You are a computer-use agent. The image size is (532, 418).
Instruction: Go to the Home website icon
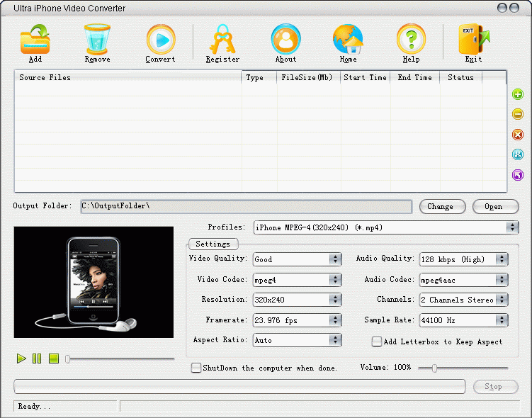coord(348,39)
